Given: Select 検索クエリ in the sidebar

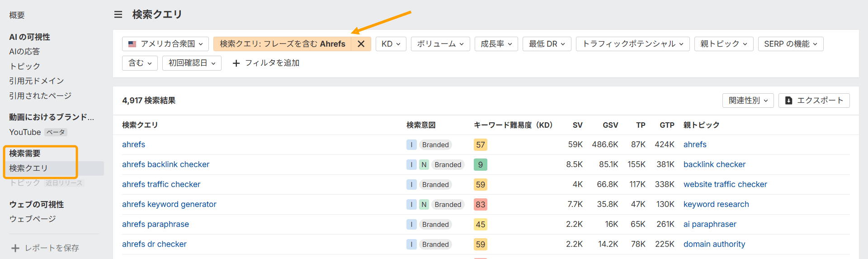Looking at the screenshot, I should point(28,168).
